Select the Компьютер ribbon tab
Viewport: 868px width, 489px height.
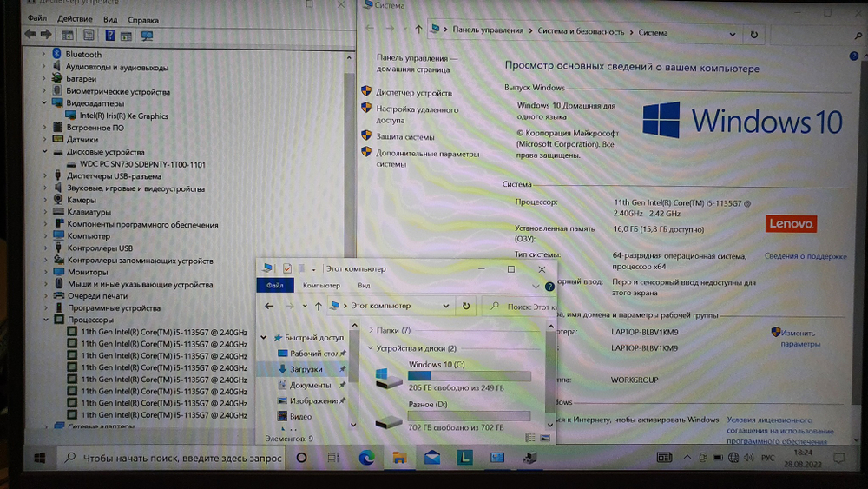click(x=321, y=285)
